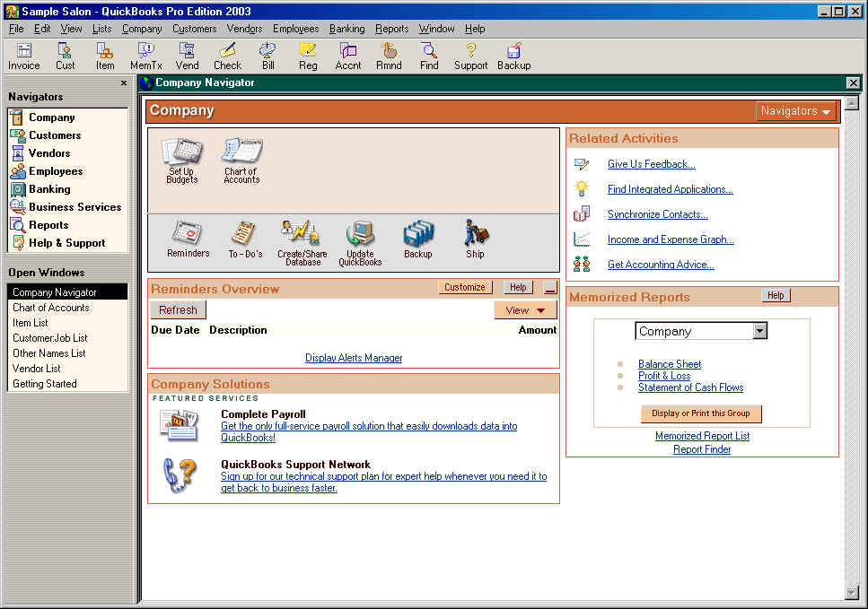The image size is (868, 609).
Task: Open the Window menu
Action: click(x=436, y=29)
